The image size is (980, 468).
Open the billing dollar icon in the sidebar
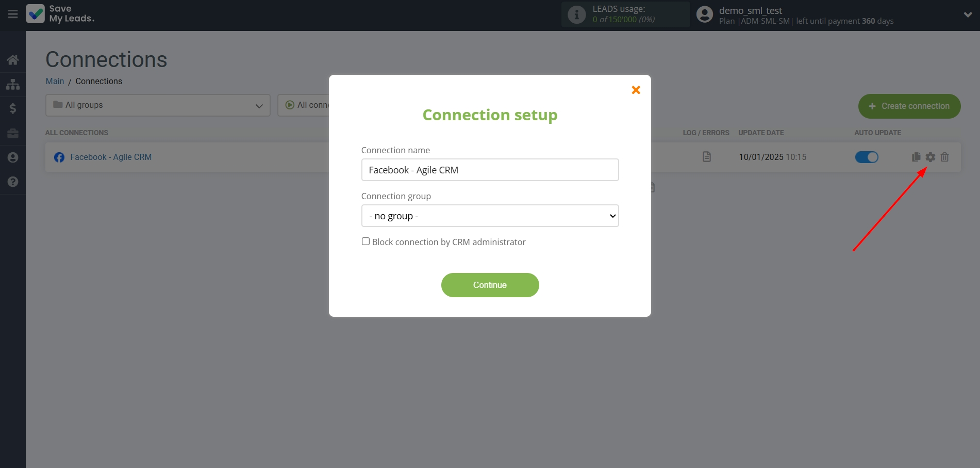point(13,108)
